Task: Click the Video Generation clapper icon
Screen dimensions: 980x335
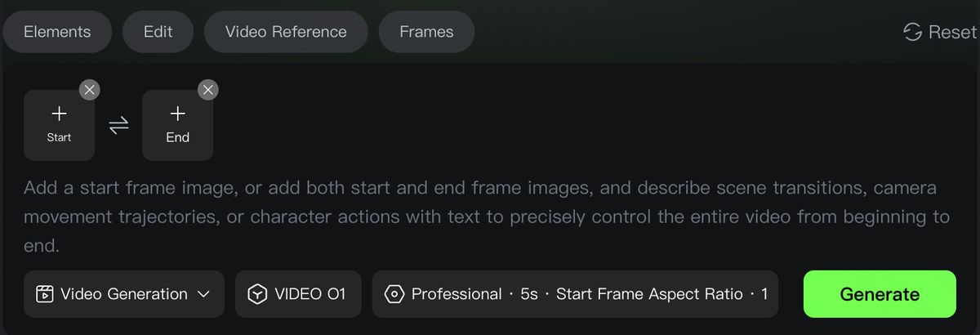Action: point(45,294)
